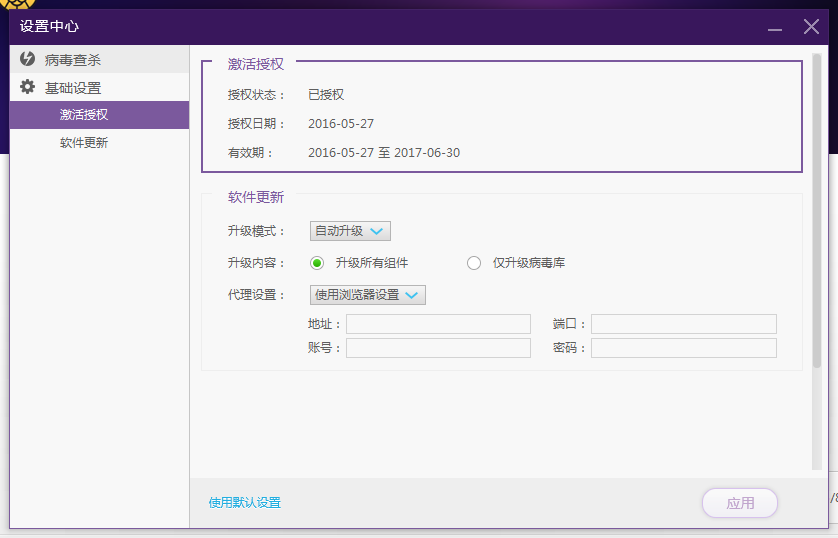The image size is (838, 538).
Task: Open the 病毒查杀 settings section label
Action: coord(72,60)
